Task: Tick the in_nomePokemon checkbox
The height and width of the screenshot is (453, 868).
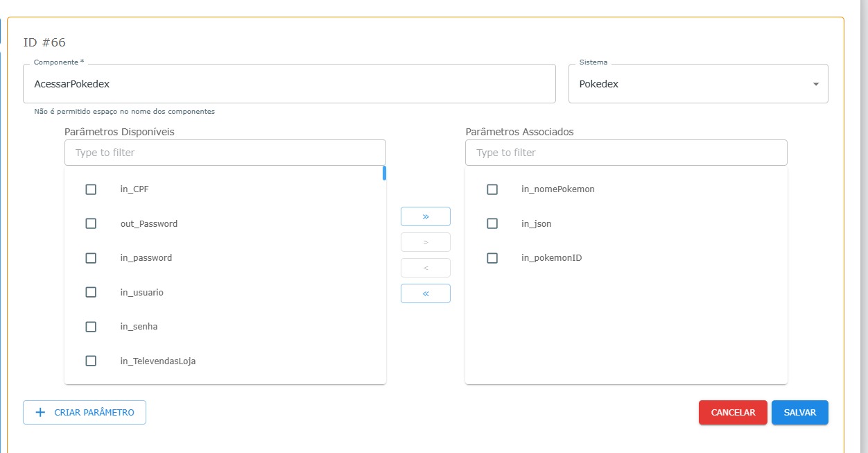Action: pyautogui.click(x=492, y=189)
